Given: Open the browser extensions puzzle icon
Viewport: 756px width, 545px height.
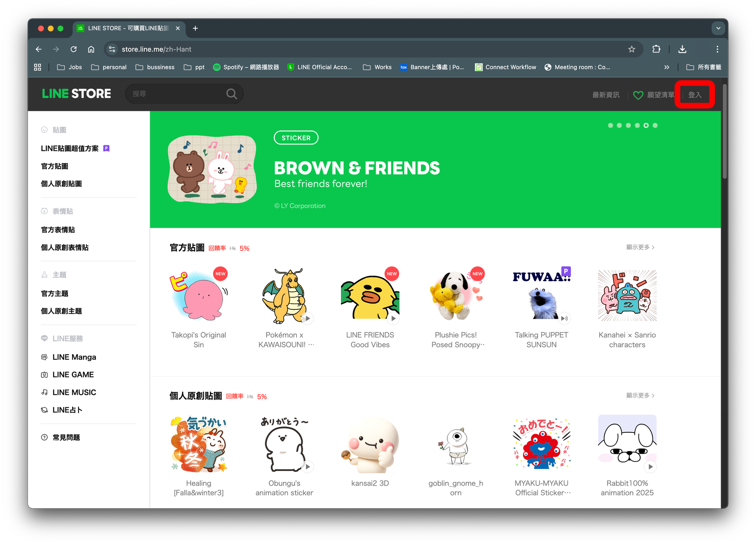Looking at the screenshot, I should (656, 49).
